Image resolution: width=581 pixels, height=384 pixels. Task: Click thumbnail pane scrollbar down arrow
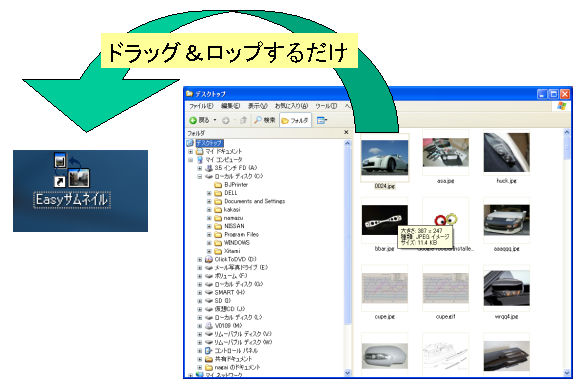point(566,373)
